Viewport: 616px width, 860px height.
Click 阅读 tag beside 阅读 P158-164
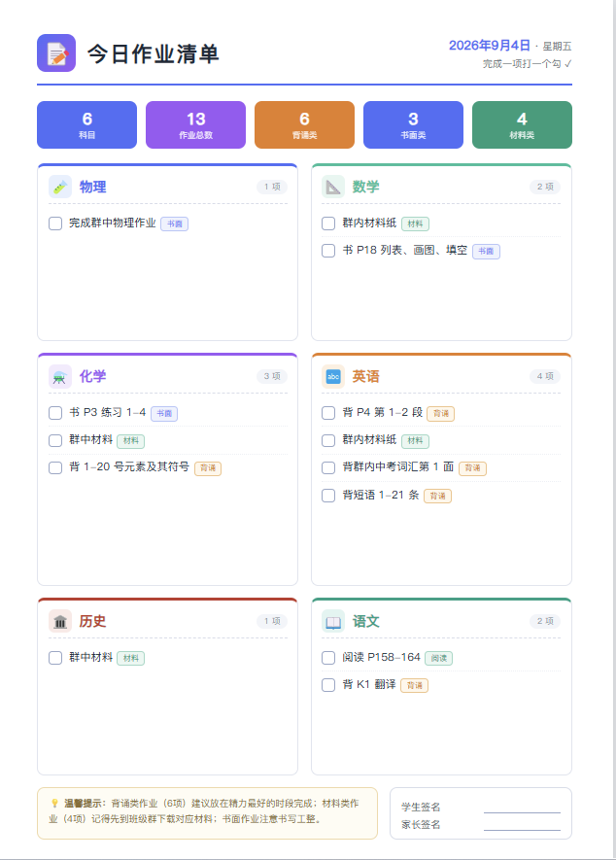pyautogui.click(x=439, y=658)
